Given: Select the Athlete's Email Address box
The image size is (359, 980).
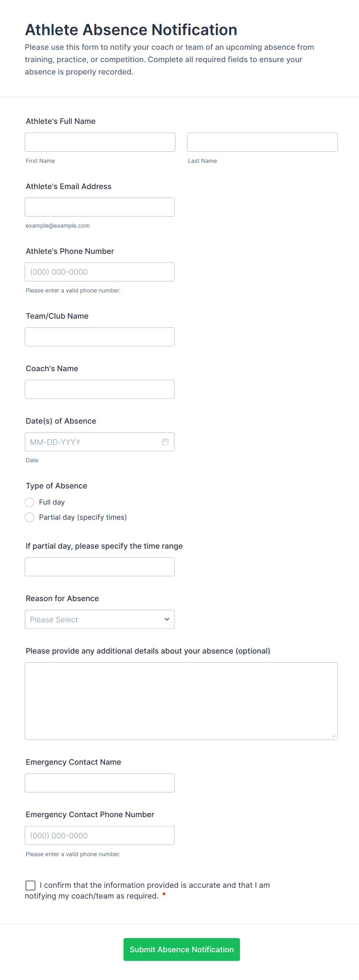Looking at the screenshot, I should tap(100, 207).
